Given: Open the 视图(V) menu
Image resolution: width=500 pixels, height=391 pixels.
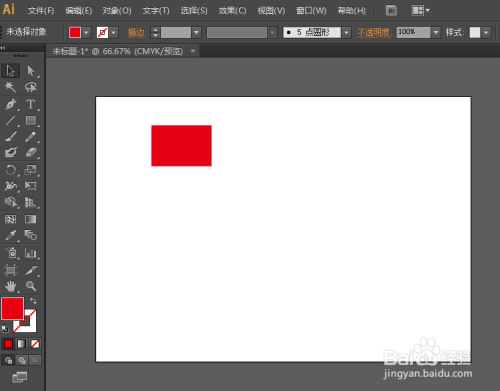Looking at the screenshot, I should coord(271,11).
